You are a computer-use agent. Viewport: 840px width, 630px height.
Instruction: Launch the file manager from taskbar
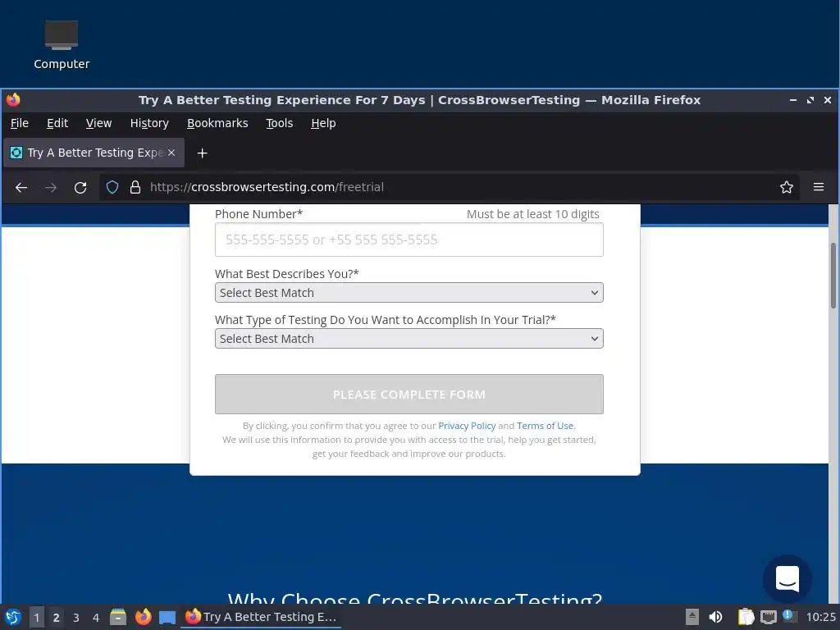(x=118, y=617)
